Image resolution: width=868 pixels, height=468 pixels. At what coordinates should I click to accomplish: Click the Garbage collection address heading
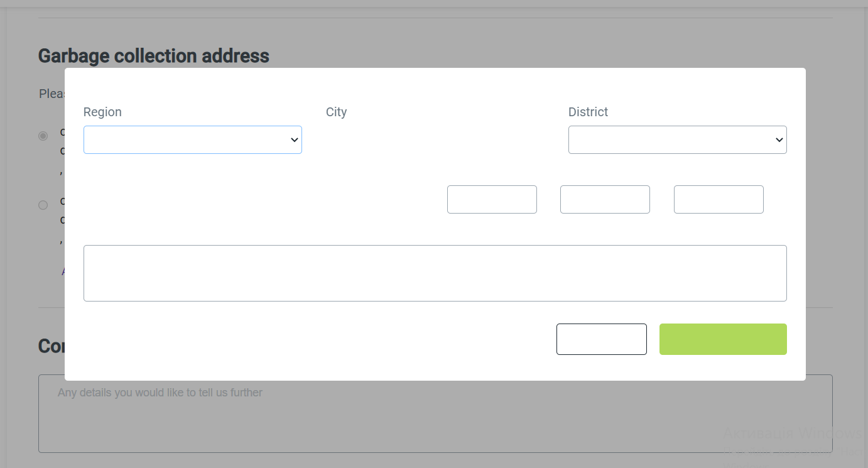pyautogui.click(x=153, y=55)
